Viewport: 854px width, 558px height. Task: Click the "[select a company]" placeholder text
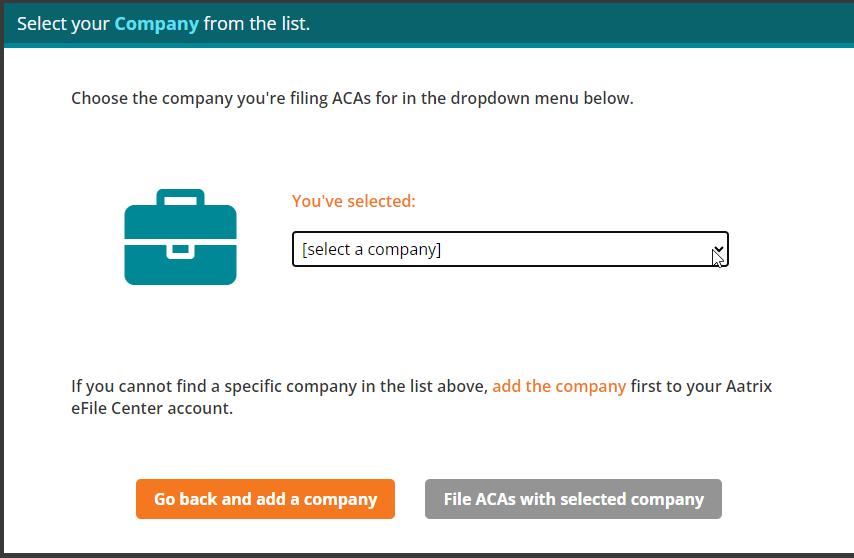371,250
